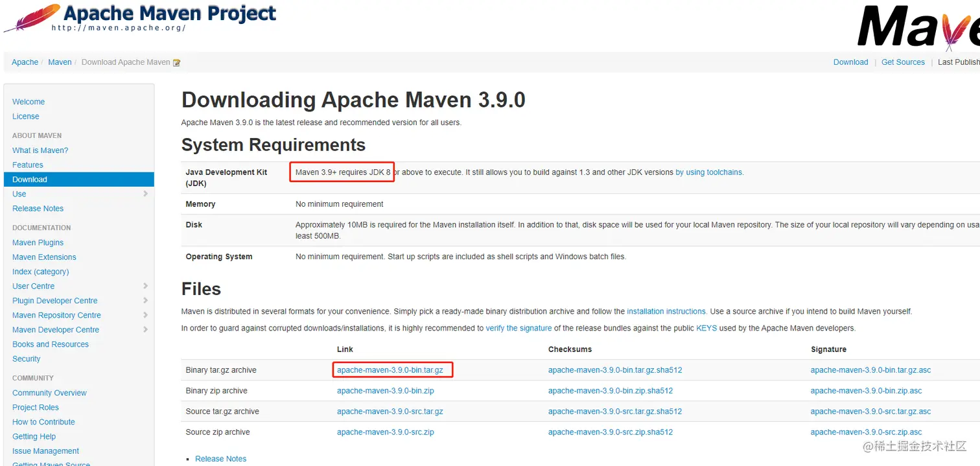980x466 pixels.
Task: Open License in the sidebar
Action: 26,117
